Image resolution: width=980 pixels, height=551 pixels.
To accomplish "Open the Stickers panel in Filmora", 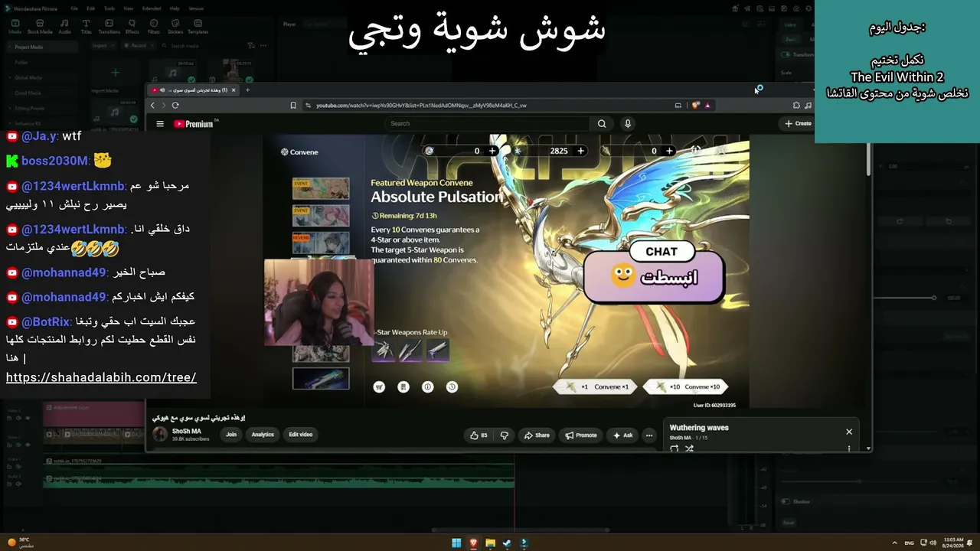I will tap(175, 27).
